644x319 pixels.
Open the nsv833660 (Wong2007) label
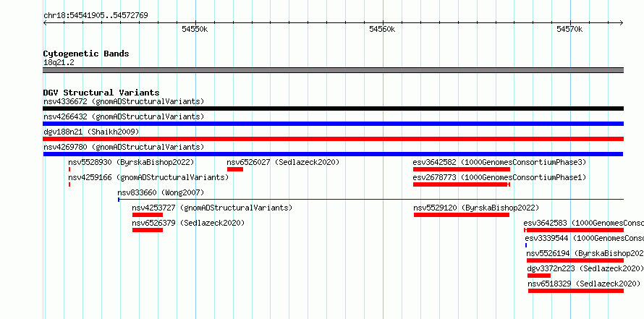(x=161, y=192)
